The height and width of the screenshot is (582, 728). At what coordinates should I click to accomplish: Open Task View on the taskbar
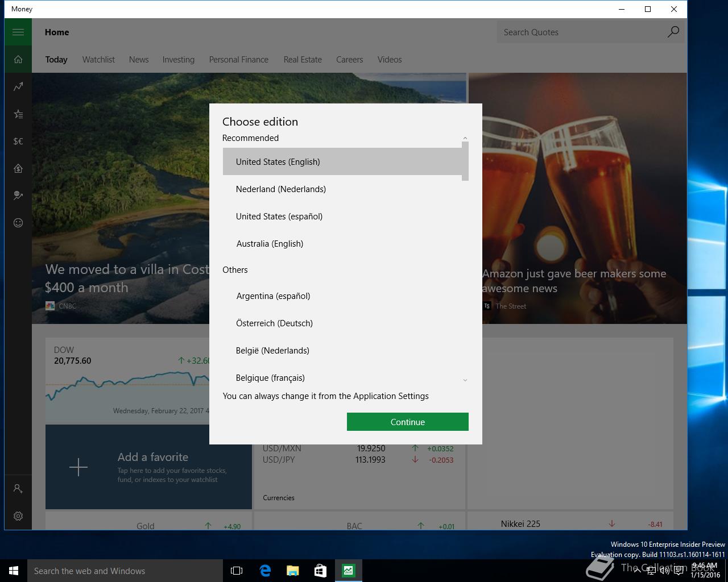pos(237,571)
